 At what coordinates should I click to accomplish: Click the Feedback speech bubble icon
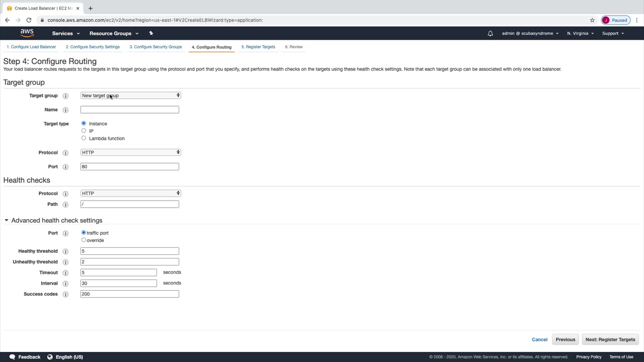[x=12, y=357]
